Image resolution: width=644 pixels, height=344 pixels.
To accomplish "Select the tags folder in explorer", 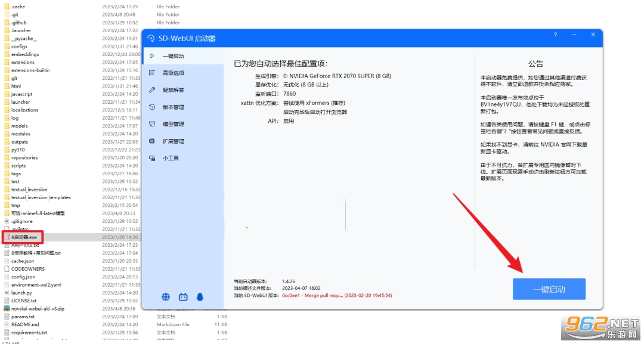I will pyautogui.click(x=16, y=173).
